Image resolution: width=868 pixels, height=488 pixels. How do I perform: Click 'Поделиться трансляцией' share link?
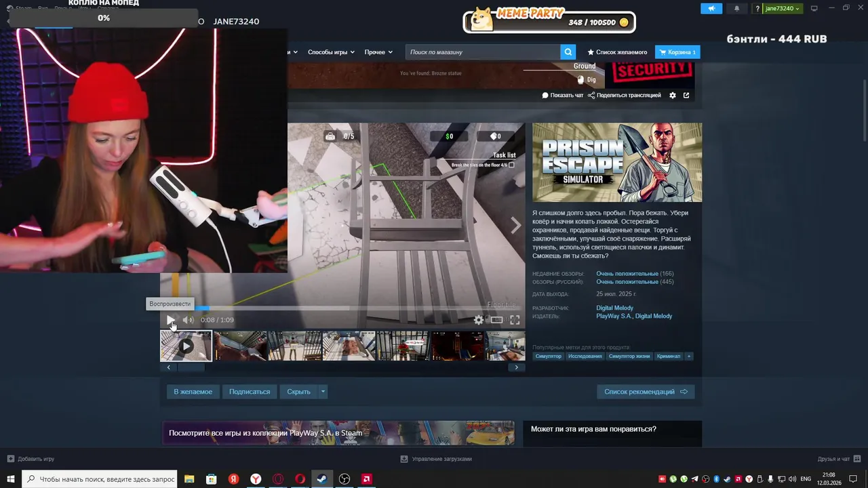point(625,96)
